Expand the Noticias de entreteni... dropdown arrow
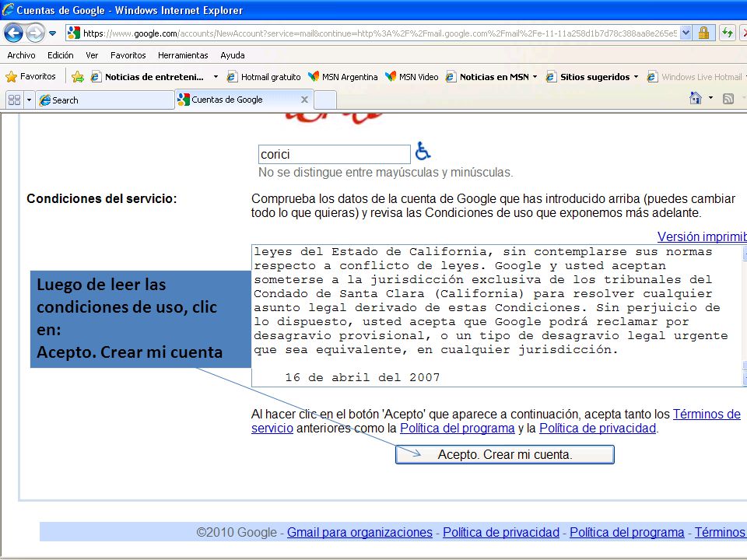Screen dimensions: 747x560 point(216,77)
